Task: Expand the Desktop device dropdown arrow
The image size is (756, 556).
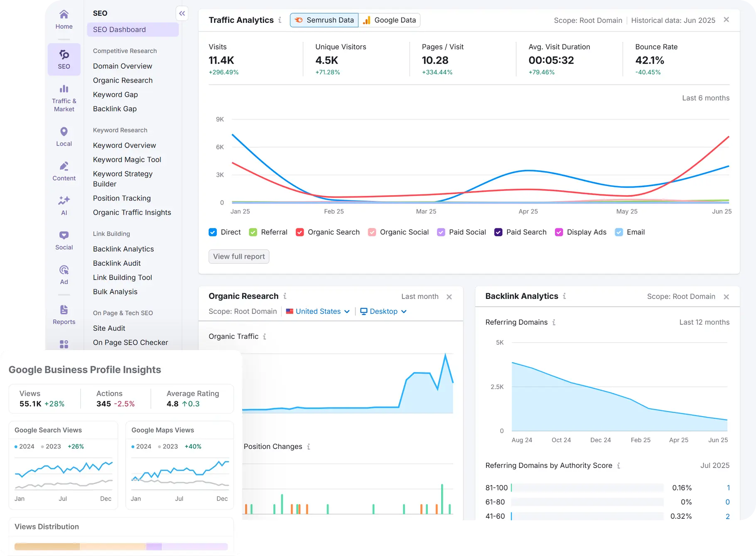Action: click(404, 312)
